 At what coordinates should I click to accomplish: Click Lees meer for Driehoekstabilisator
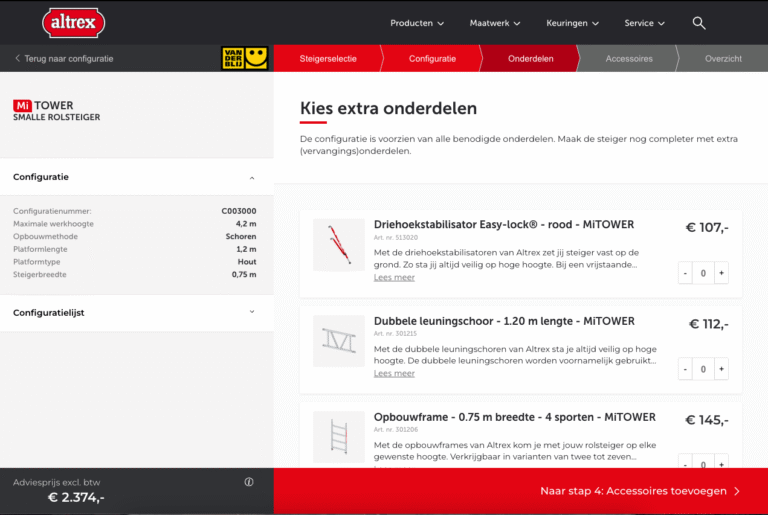point(394,277)
